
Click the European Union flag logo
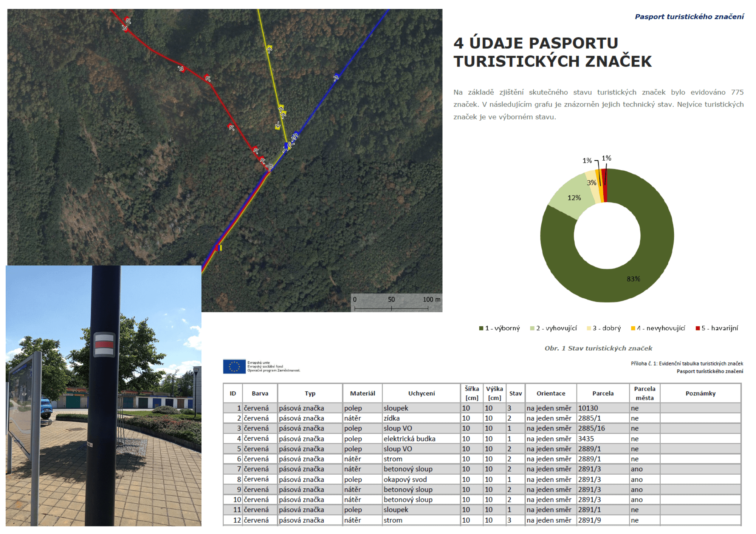[x=234, y=366]
